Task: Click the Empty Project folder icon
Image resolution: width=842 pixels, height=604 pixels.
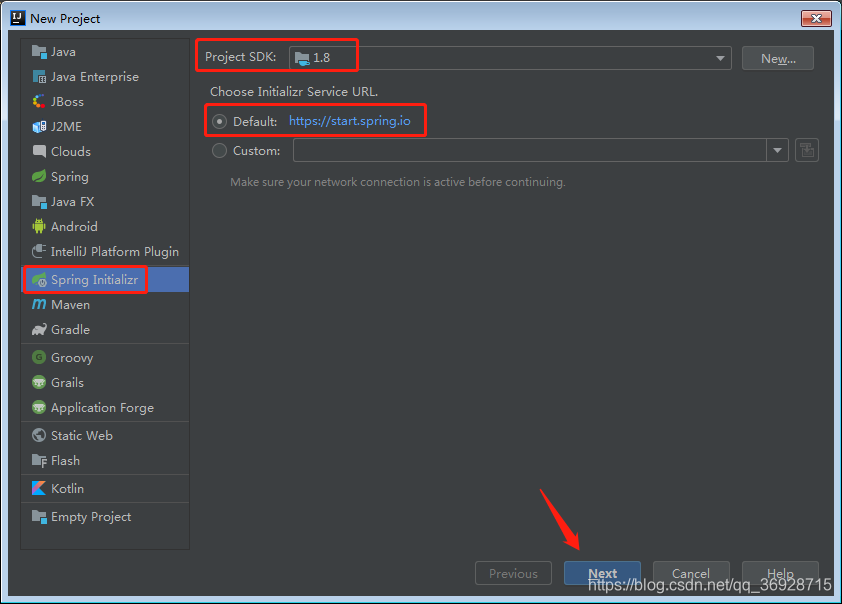Action: tap(39, 516)
